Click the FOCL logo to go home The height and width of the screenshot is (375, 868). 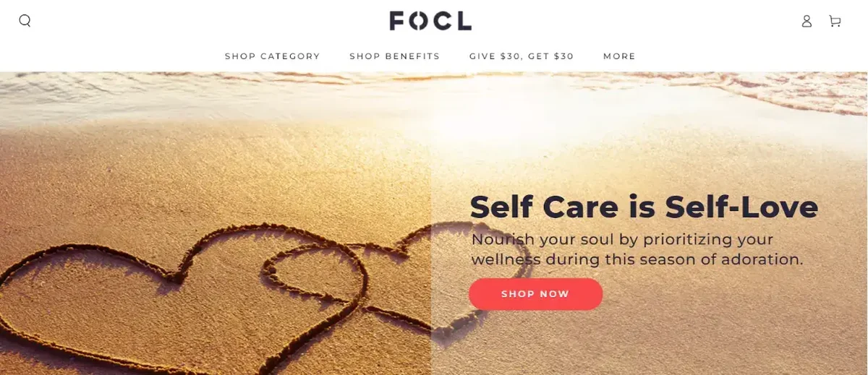coord(430,20)
